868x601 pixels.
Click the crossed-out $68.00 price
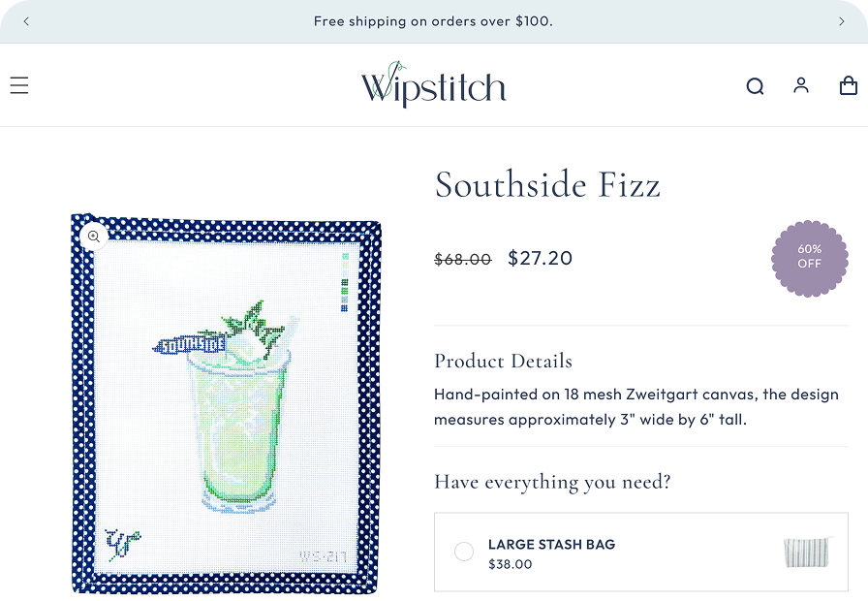coord(462,260)
